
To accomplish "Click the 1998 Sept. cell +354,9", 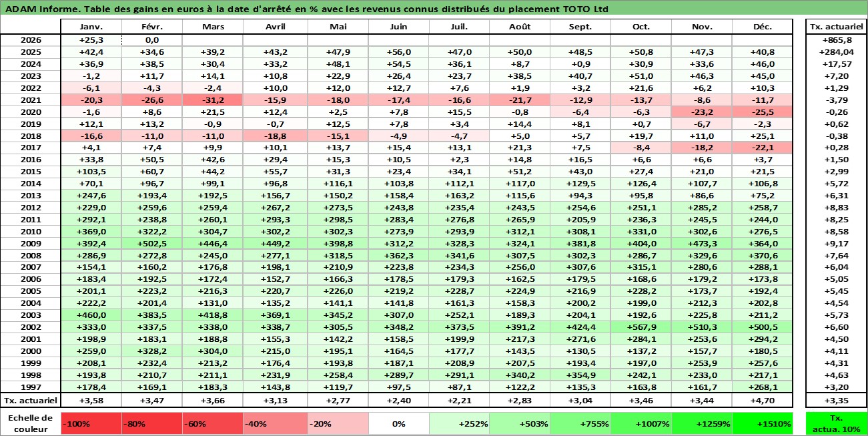I will (x=580, y=375).
